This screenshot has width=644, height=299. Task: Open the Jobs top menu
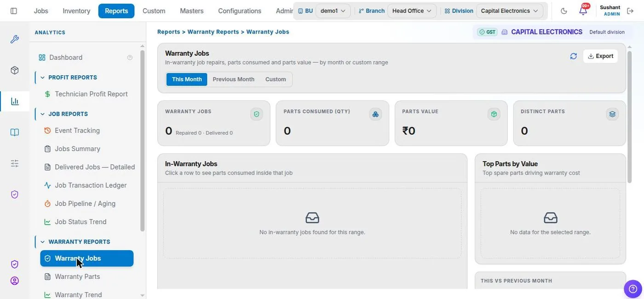[41, 11]
